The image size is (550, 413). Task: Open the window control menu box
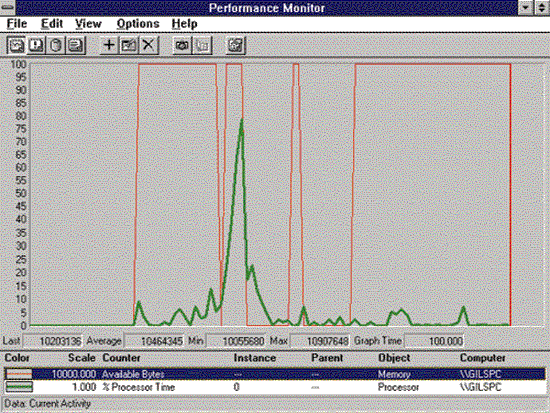tap(7, 7)
